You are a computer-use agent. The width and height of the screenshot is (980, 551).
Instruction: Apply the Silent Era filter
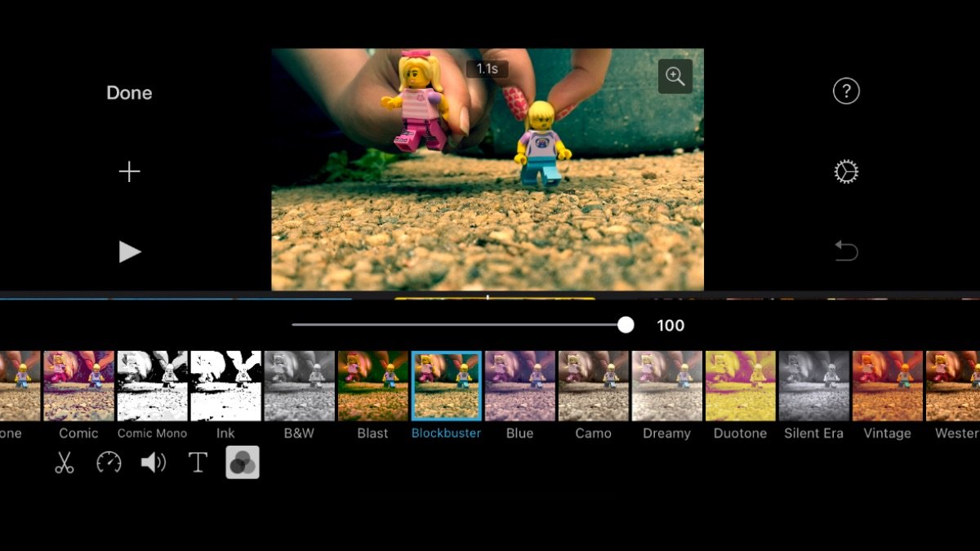pyautogui.click(x=813, y=386)
